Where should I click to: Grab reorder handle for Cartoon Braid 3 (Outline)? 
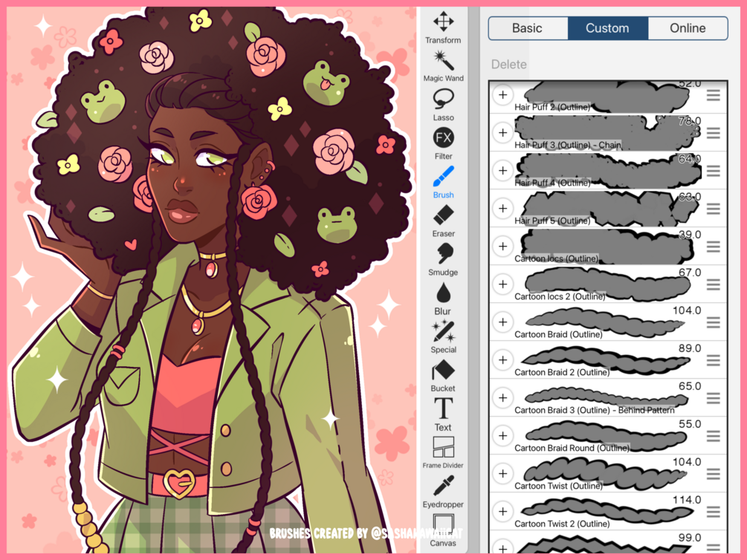click(x=713, y=399)
